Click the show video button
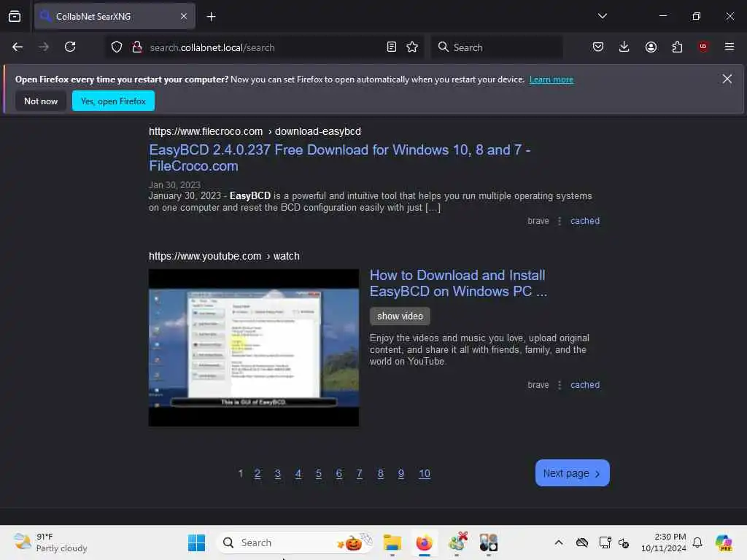This screenshot has width=747, height=560. (x=400, y=316)
